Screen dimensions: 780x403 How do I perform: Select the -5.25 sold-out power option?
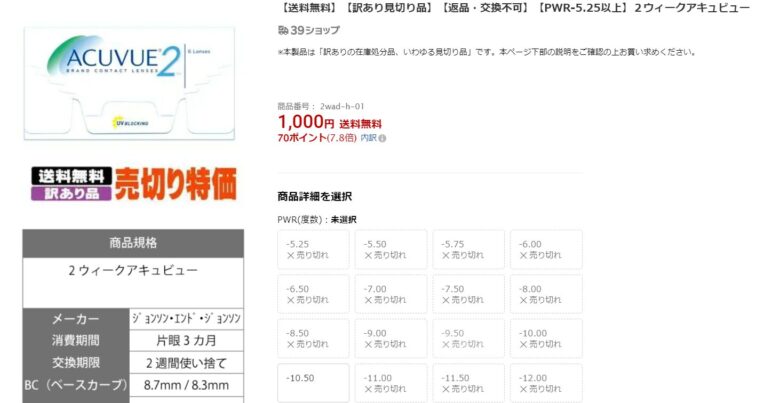(313, 249)
